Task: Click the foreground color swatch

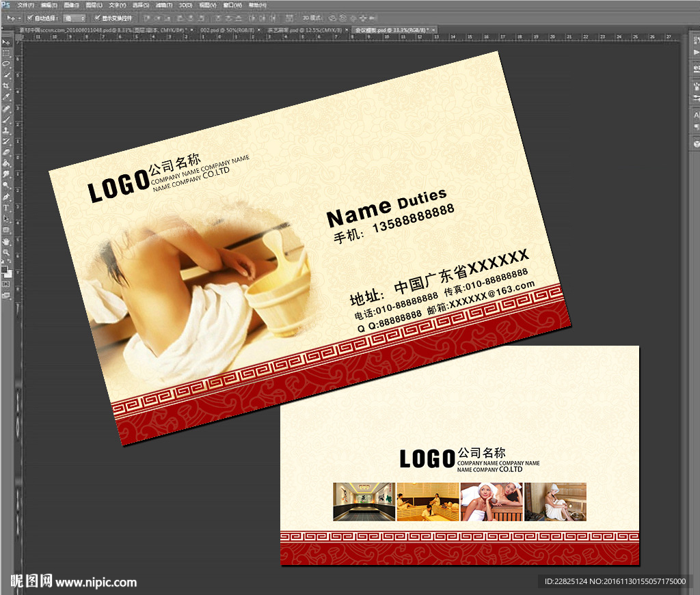Action: pos(4,269)
